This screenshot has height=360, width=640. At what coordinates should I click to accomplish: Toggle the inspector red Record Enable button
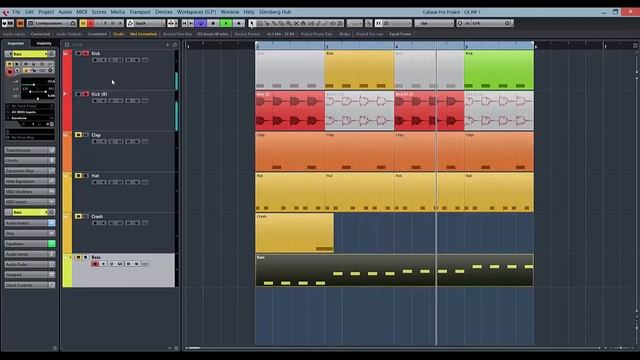click(10, 72)
